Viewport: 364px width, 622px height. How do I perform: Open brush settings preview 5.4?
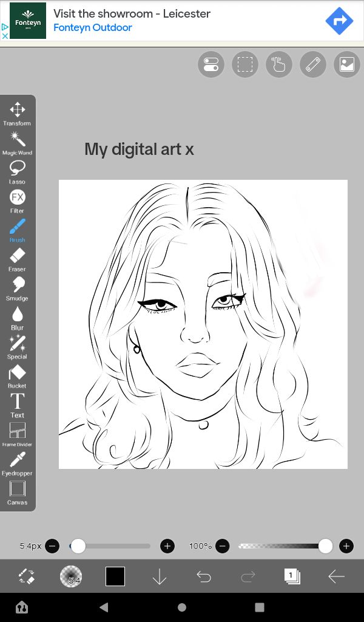click(71, 576)
